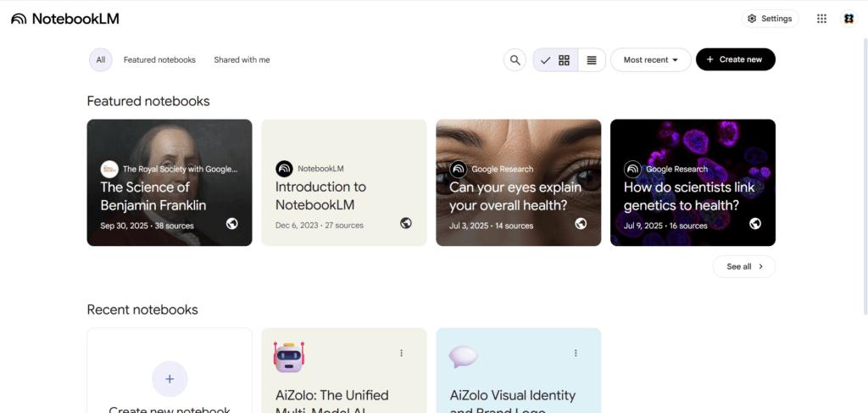
Task: Open more options on AiZolo Unified notebook
Action: pyautogui.click(x=401, y=353)
